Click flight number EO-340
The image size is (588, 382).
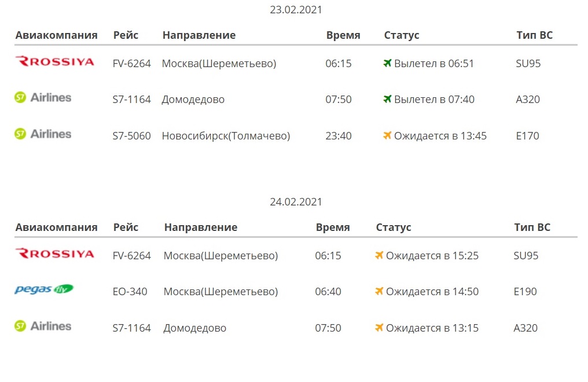click(x=130, y=292)
